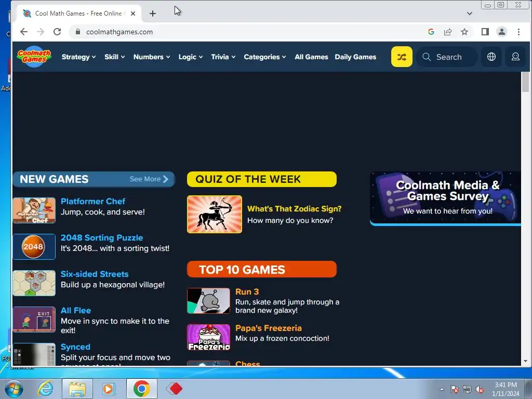Click All Flee thumbnail

click(x=34, y=320)
